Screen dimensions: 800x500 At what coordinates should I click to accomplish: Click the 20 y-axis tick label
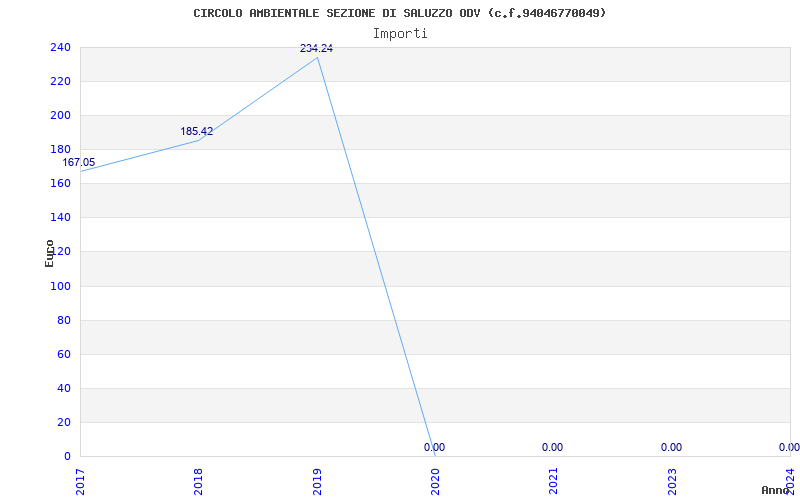(x=64, y=422)
